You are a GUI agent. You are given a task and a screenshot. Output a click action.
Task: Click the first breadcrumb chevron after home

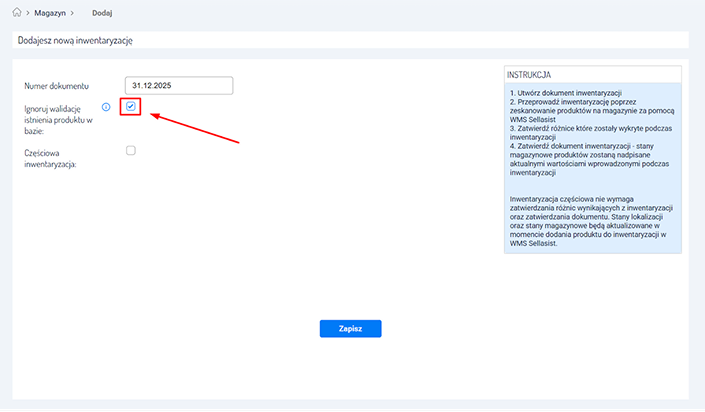point(29,13)
